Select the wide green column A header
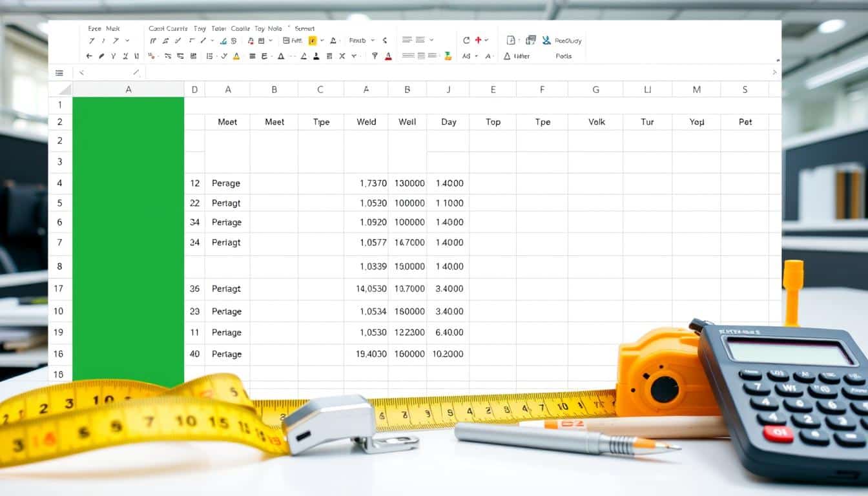Image resolution: width=868 pixels, height=496 pixels. point(129,90)
